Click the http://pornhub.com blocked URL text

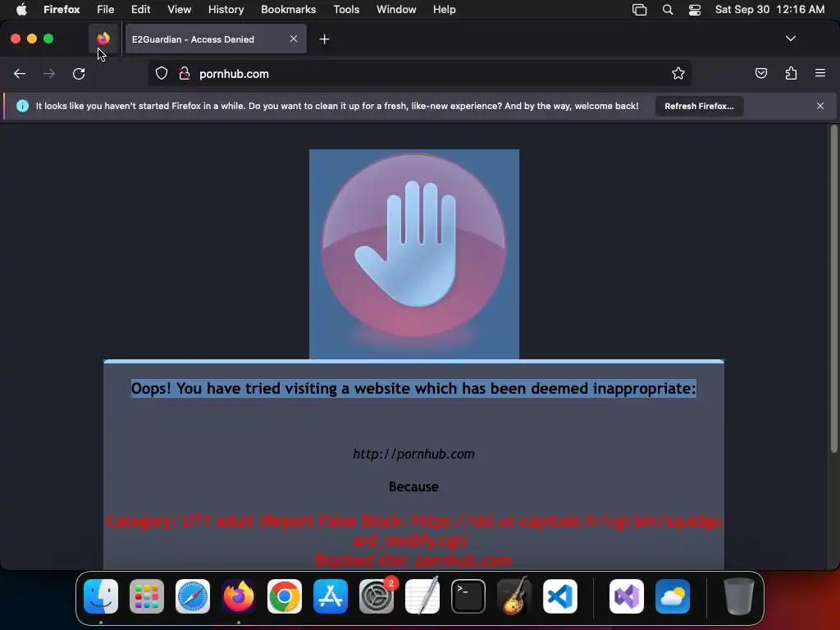click(x=413, y=454)
